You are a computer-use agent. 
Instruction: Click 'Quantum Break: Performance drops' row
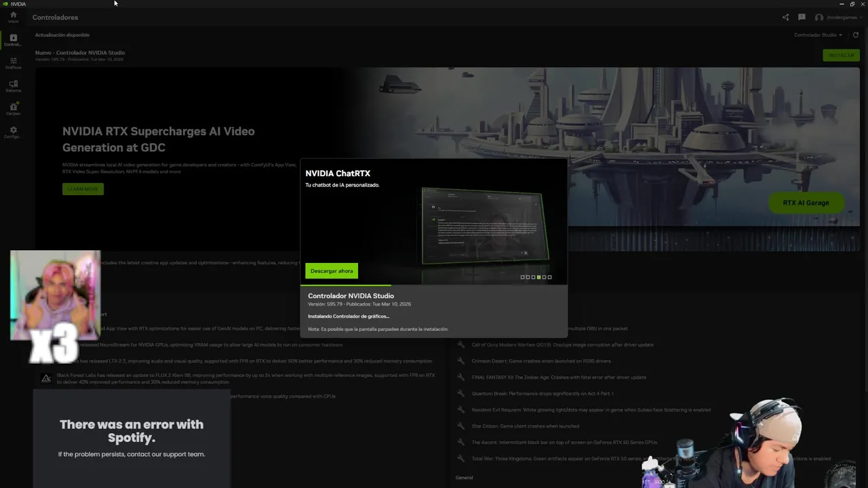[x=542, y=393]
